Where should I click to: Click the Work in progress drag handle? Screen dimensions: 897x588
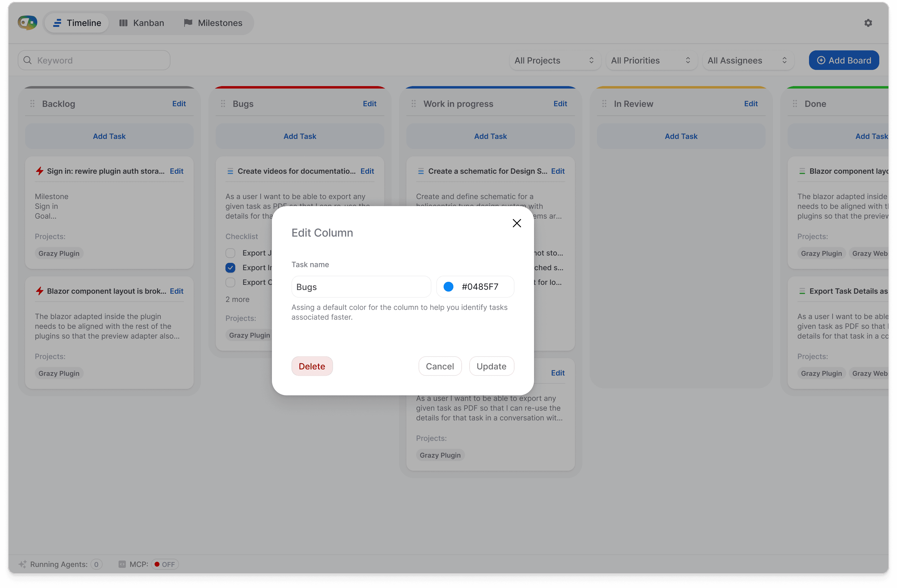coord(414,103)
